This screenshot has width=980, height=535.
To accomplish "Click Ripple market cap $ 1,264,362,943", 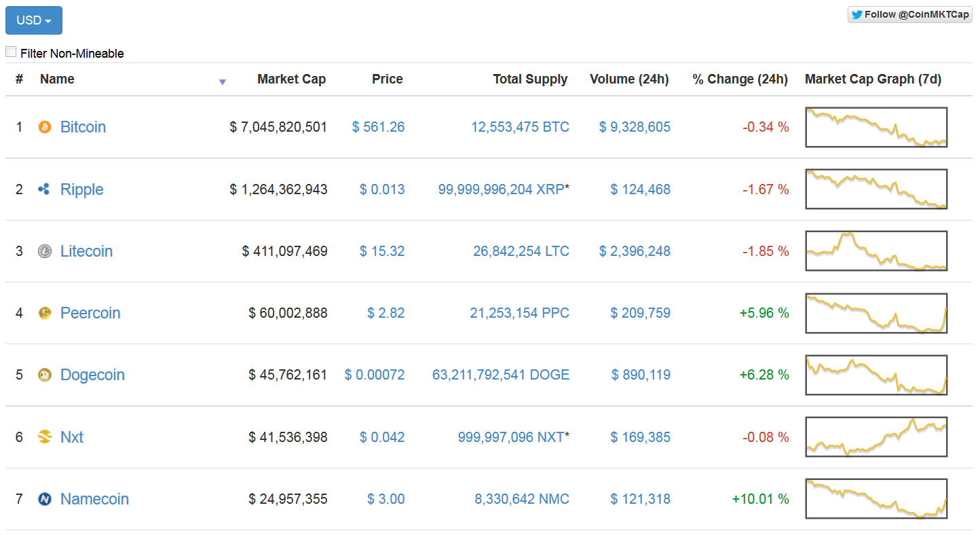I will pos(278,189).
